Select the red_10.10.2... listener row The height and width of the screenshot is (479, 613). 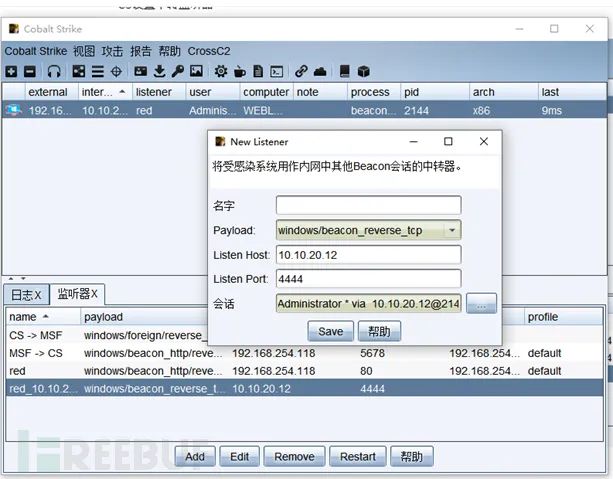coord(304,389)
